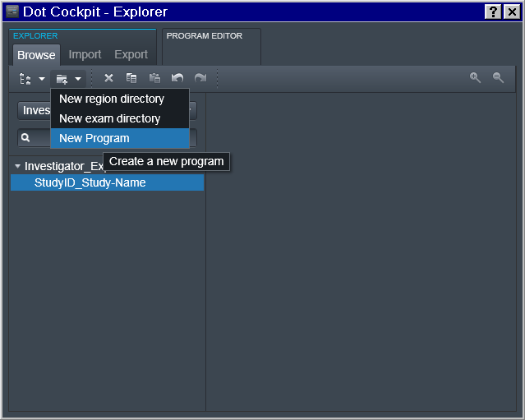This screenshot has height=420, width=525.
Task: Switch to the Import tab
Action: tap(85, 54)
